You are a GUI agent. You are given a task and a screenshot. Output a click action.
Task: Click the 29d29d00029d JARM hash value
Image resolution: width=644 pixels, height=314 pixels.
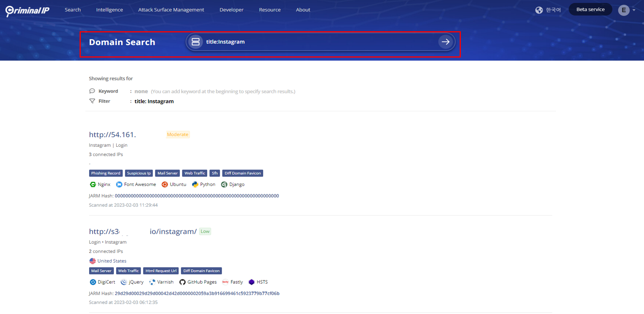click(x=197, y=293)
